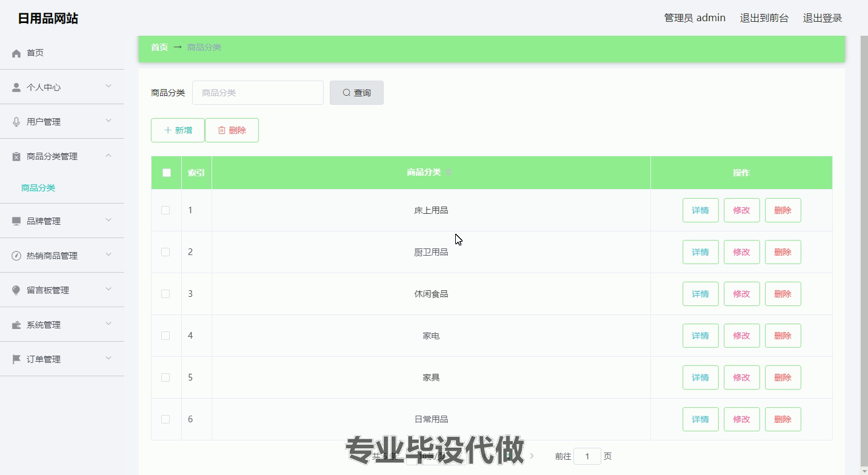The image size is (868, 475).
Task: Click 首页 in the breadcrumb
Action: pos(159,47)
